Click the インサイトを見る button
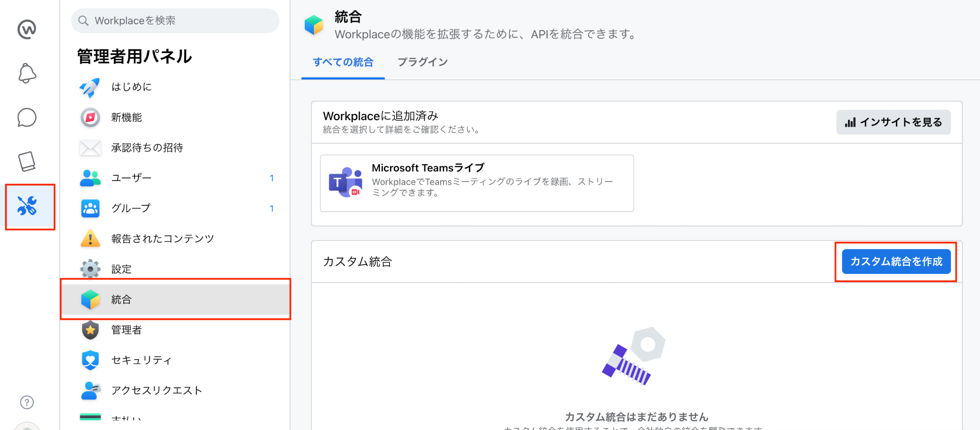The height and width of the screenshot is (430, 980). tap(893, 122)
